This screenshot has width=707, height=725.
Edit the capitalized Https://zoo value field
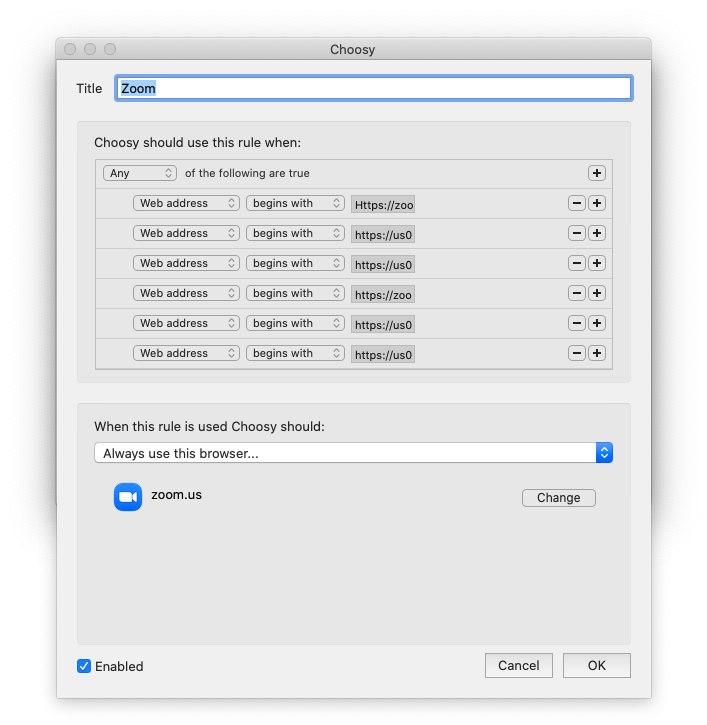tap(383, 204)
